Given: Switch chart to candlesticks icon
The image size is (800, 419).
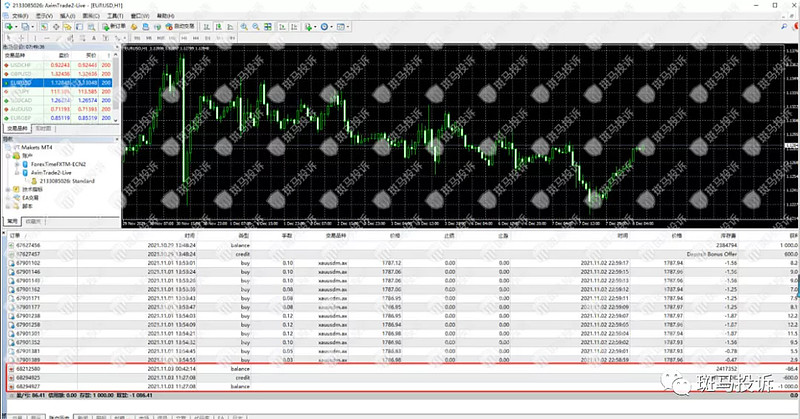Looking at the screenshot, I should point(218,27).
